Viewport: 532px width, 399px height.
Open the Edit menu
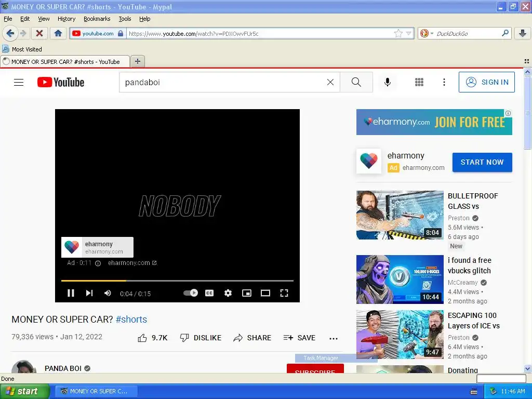pos(25,19)
